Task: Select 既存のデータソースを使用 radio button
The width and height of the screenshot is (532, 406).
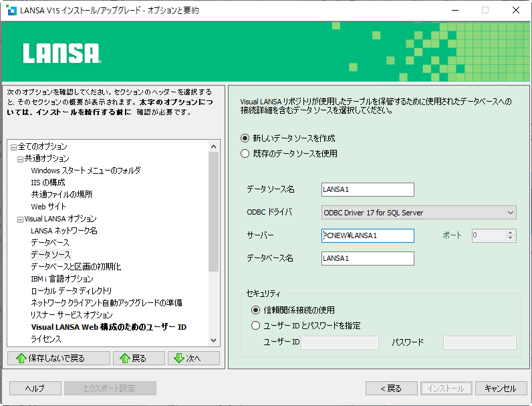Action: pos(245,153)
